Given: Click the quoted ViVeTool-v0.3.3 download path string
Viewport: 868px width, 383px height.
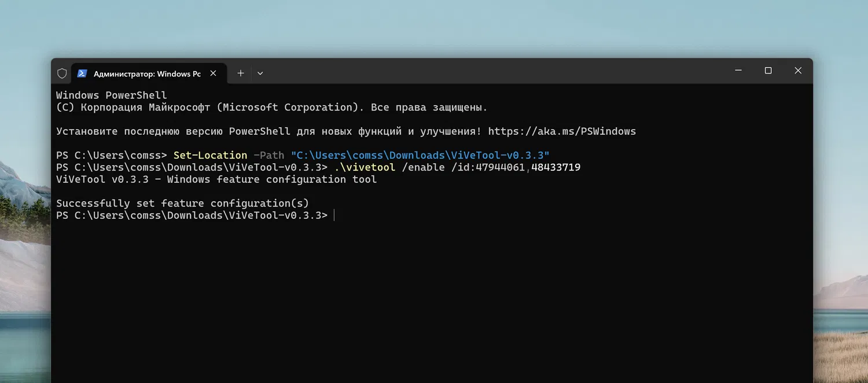Looking at the screenshot, I should (x=420, y=155).
